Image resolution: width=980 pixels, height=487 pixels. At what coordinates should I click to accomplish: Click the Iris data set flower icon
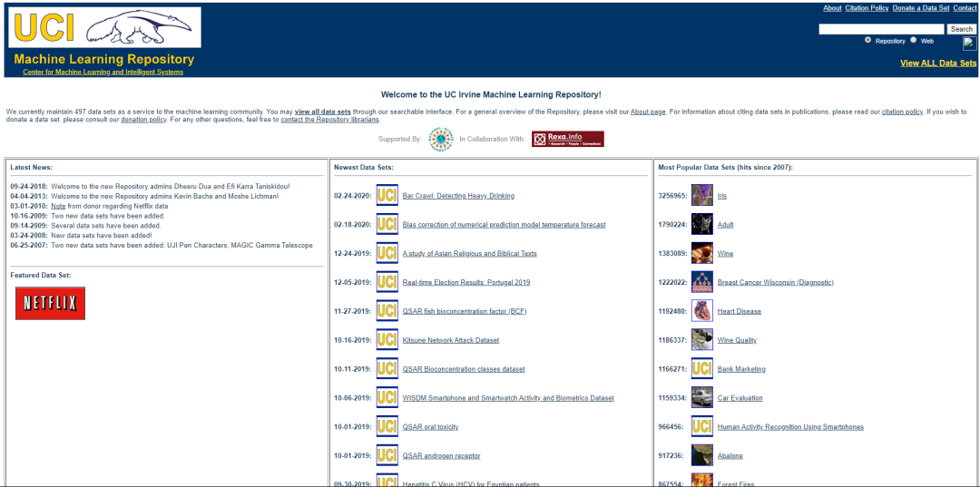point(701,195)
